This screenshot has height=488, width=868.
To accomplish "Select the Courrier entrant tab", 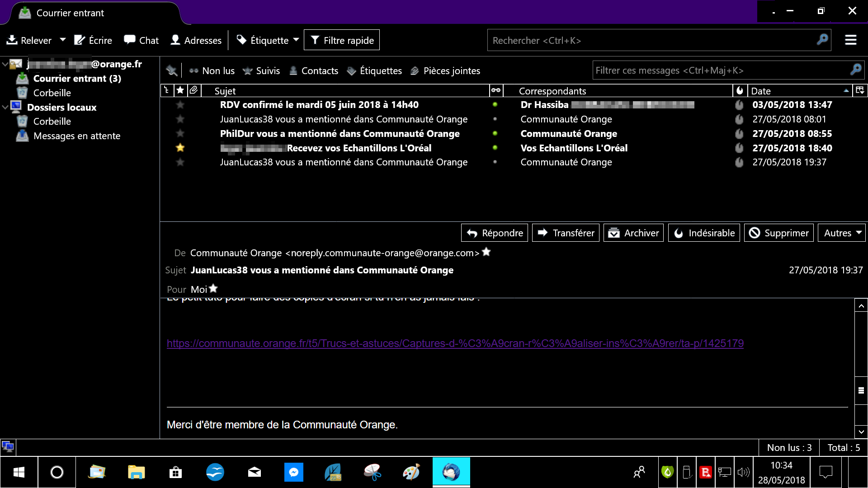I will pyautogui.click(x=70, y=13).
